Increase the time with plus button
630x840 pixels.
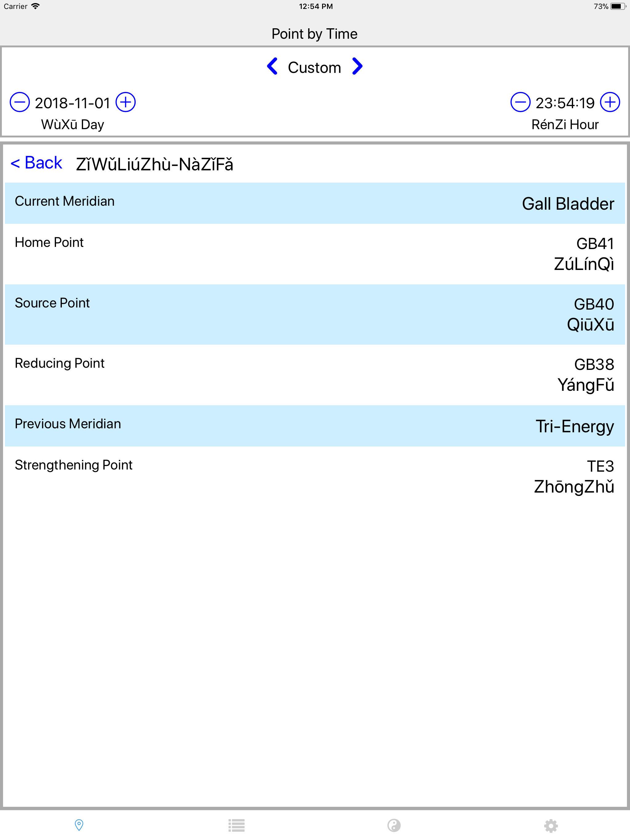coord(610,102)
